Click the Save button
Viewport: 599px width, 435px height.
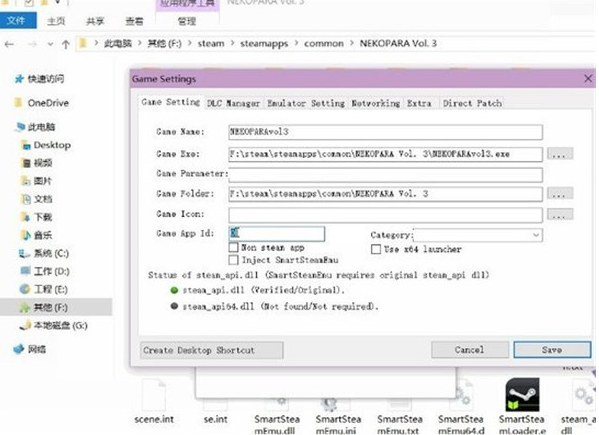pyautogui.click(x=552, y=349)
